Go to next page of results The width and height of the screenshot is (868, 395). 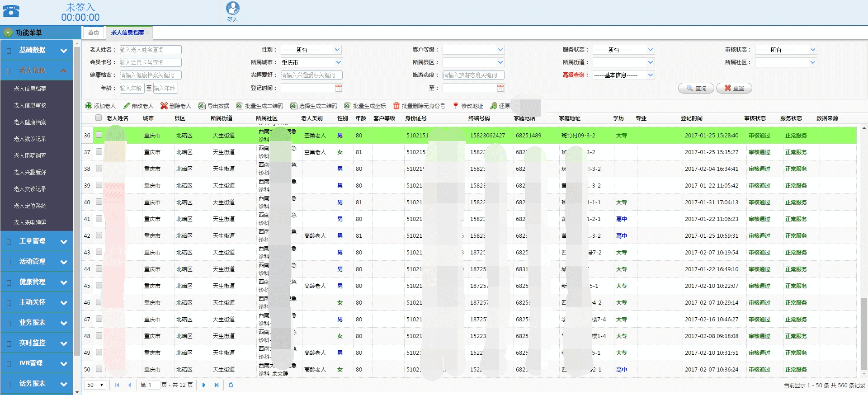(x=204, y=385)
